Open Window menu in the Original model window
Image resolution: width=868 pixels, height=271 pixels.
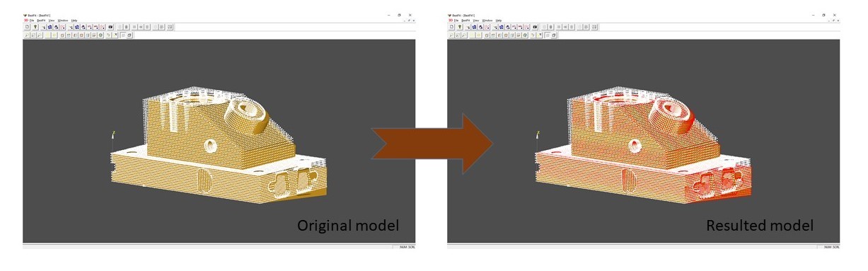point(63,21)
